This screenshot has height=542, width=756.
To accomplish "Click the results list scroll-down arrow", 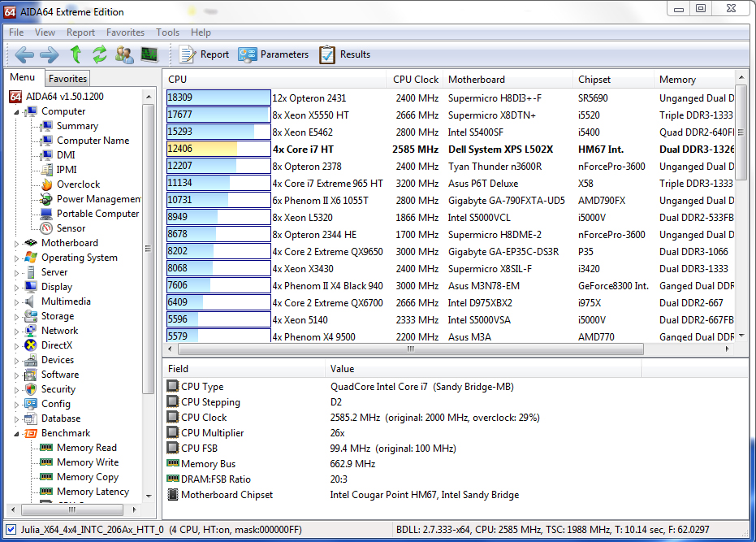I will (x=741, y=336).
